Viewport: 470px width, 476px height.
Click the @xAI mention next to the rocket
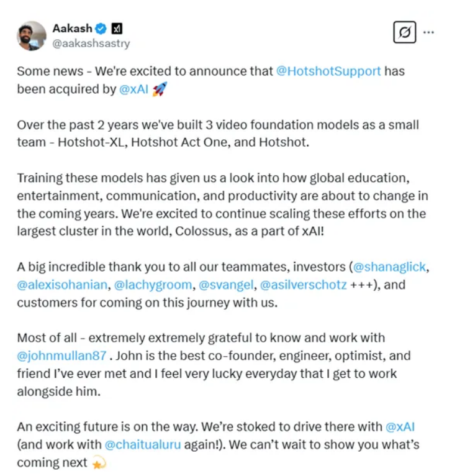click(133, 89)
